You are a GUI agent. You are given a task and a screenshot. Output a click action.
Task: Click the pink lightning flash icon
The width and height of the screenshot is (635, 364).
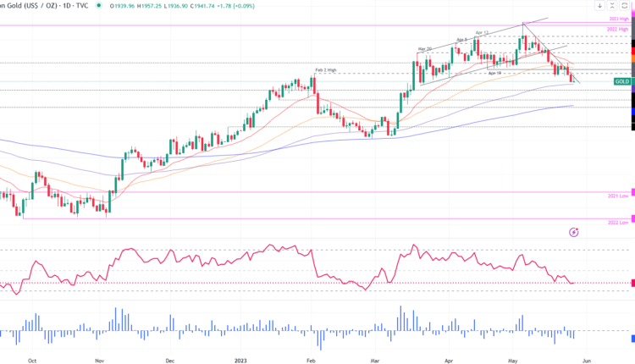coord(574,230)
